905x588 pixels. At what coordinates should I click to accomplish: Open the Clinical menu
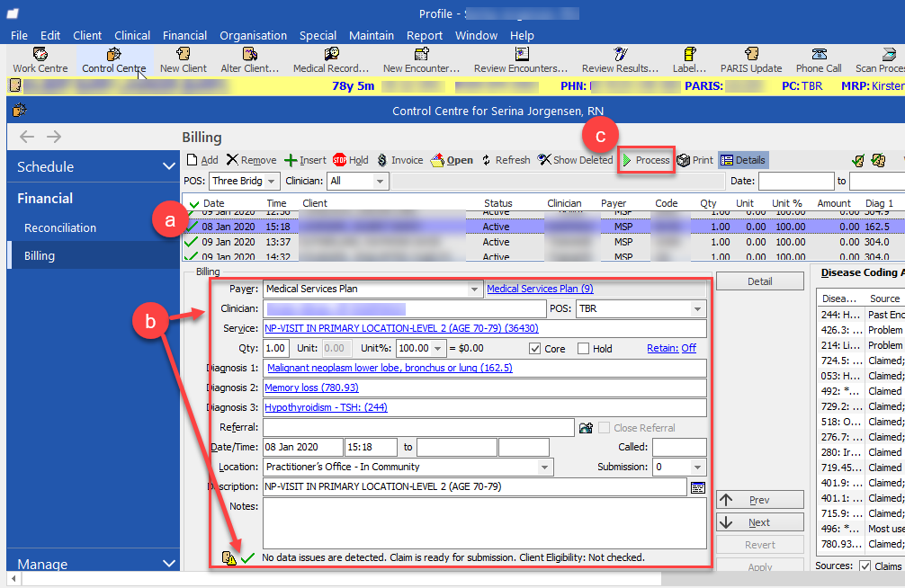point(132,35)
